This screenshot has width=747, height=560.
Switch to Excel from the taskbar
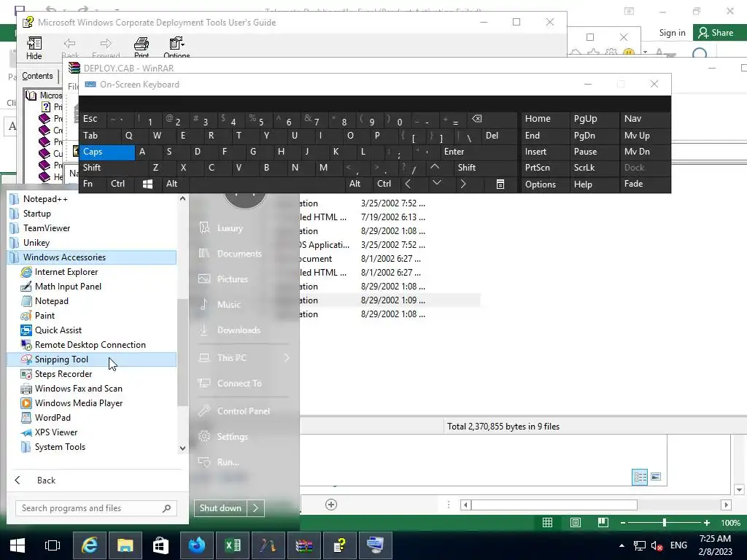[233, 545]
